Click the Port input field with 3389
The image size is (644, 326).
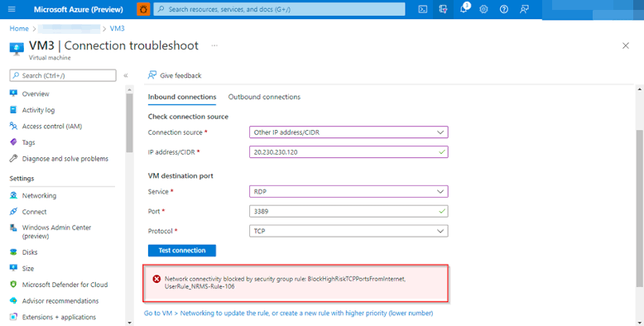tap(348, 212)
